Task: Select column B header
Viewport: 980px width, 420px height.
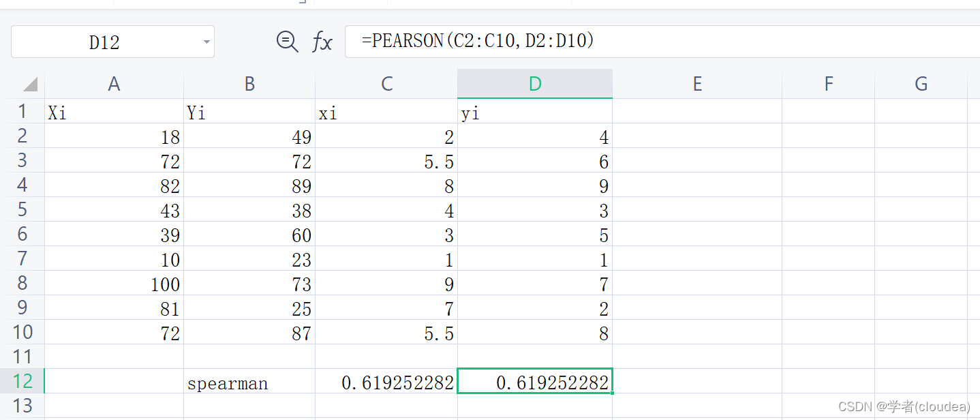Action: click(249, 84)
